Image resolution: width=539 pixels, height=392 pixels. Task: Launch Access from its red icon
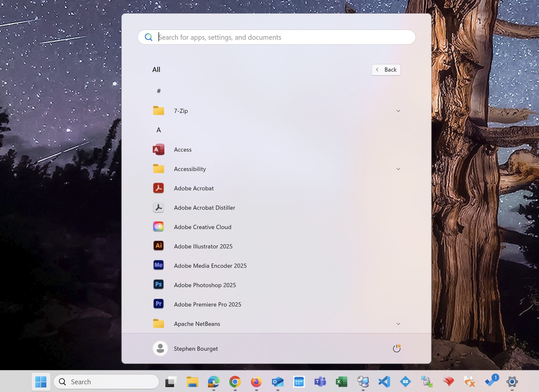pos(159,149)
